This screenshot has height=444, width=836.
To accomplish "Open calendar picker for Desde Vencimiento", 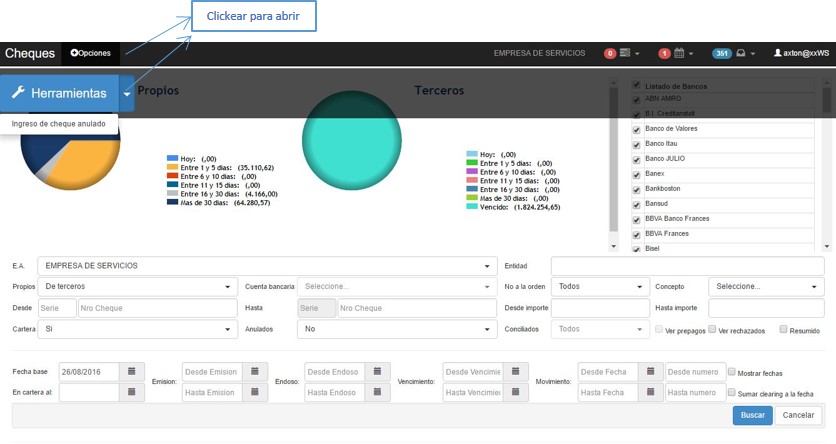I will (x=513, y=371).
